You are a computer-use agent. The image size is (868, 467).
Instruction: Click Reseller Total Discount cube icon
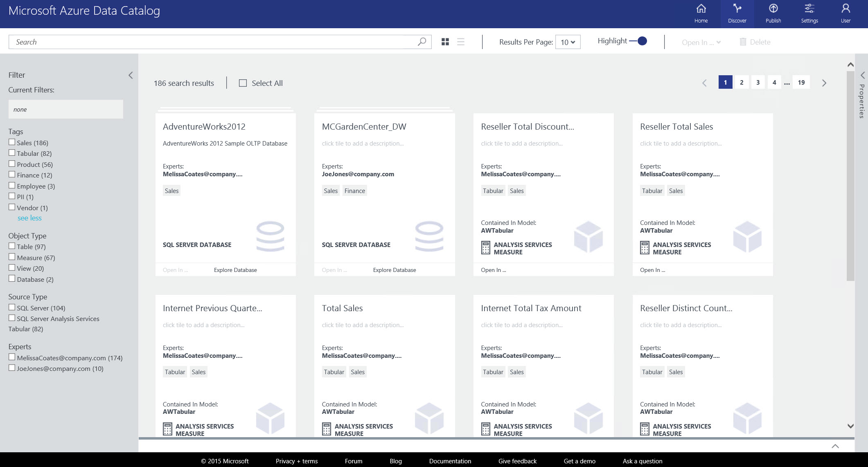click(588, 237)
